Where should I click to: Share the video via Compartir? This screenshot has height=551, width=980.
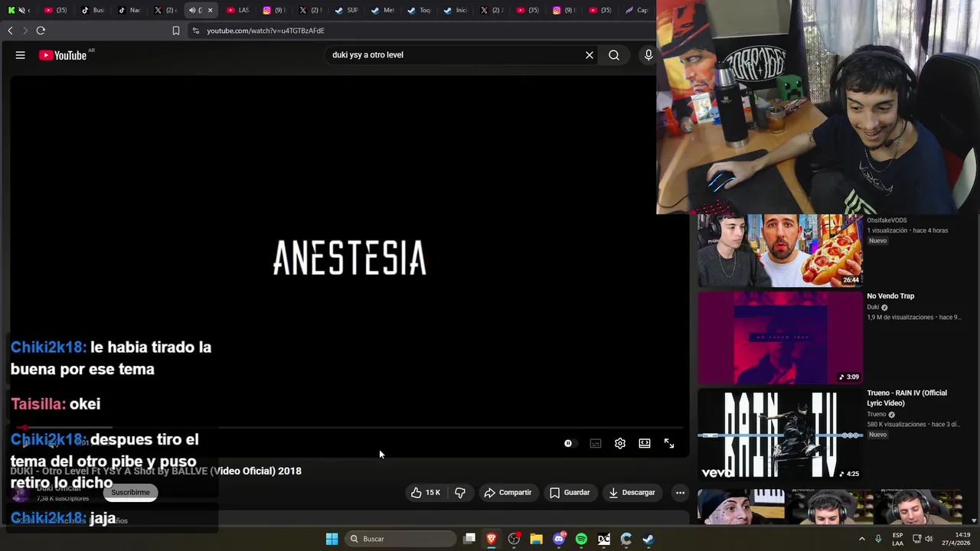508,493
